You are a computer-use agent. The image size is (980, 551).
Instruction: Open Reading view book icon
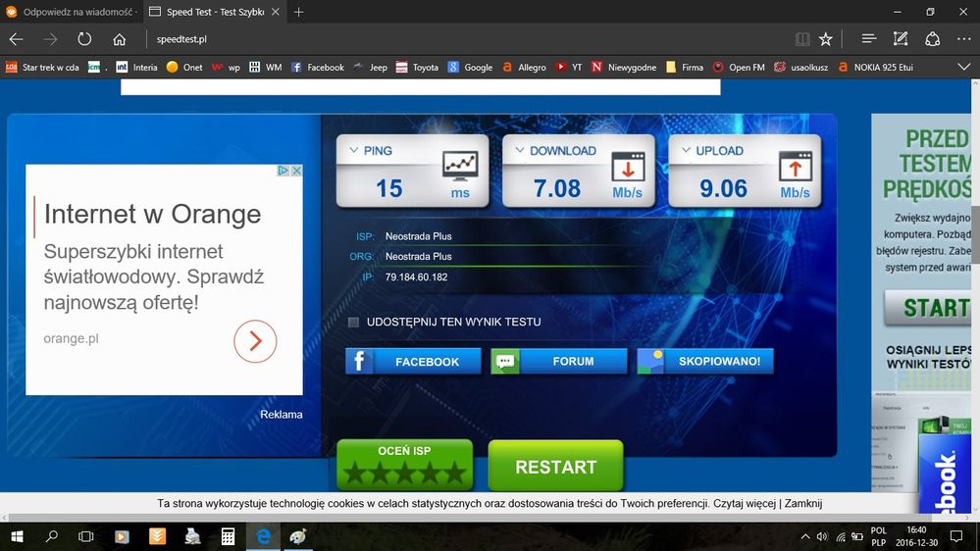pos(802,39)
